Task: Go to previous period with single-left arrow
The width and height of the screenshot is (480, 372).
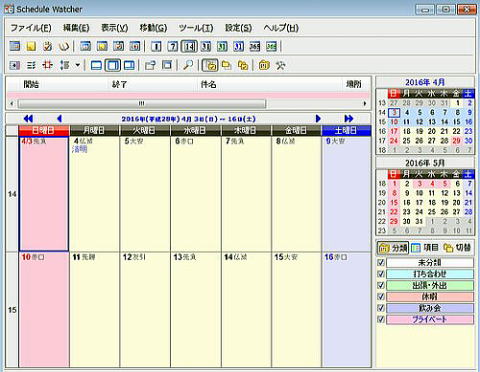Action: pos(59,119)
